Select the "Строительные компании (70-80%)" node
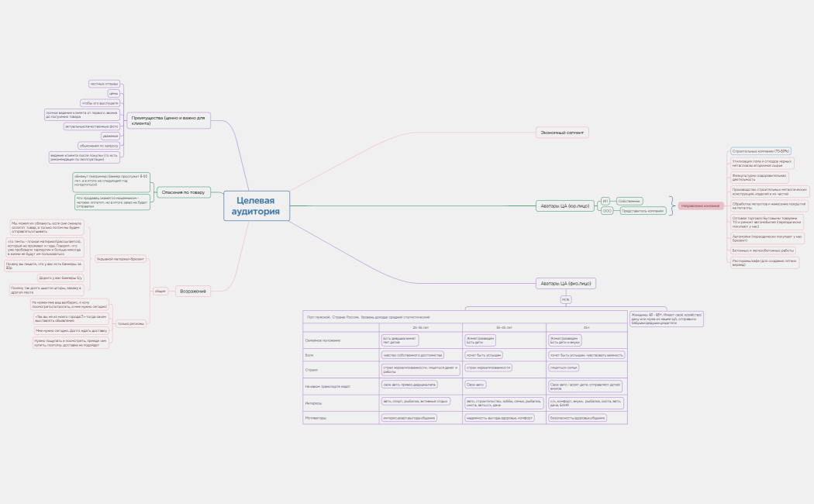 pos(761,151)
